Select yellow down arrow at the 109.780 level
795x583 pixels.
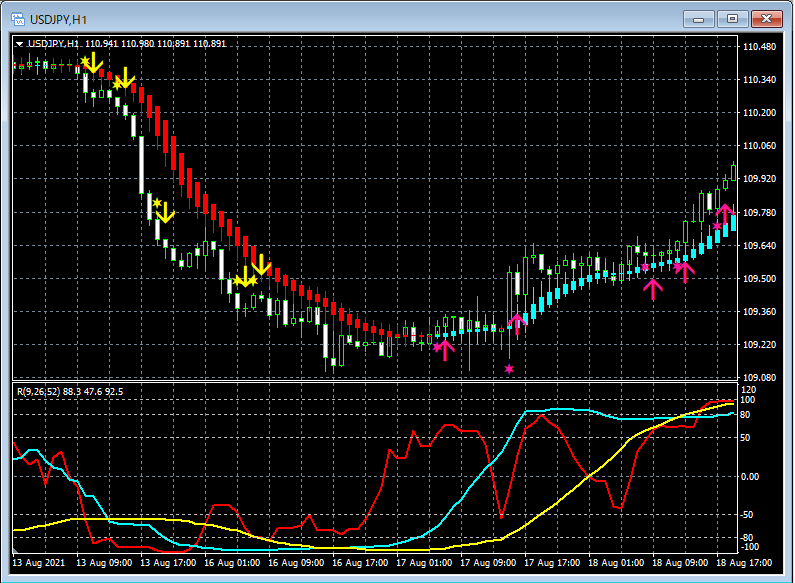[166, 212]
